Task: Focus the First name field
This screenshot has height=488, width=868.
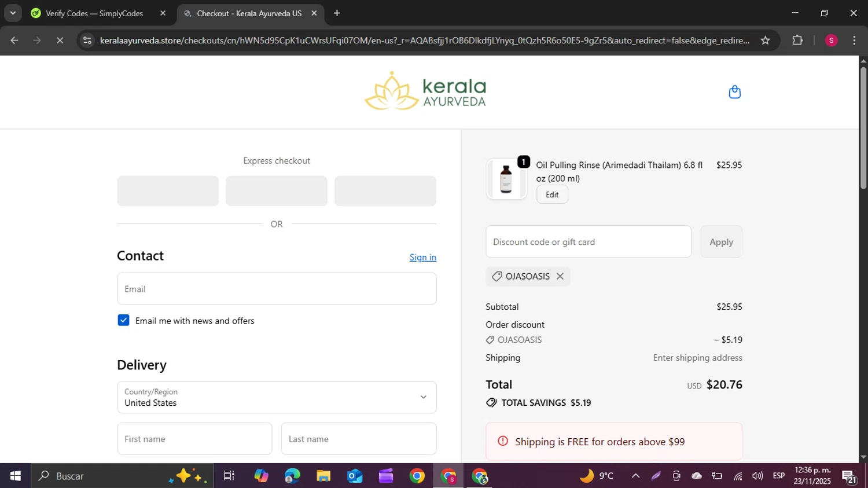Action: pos(194,439)
